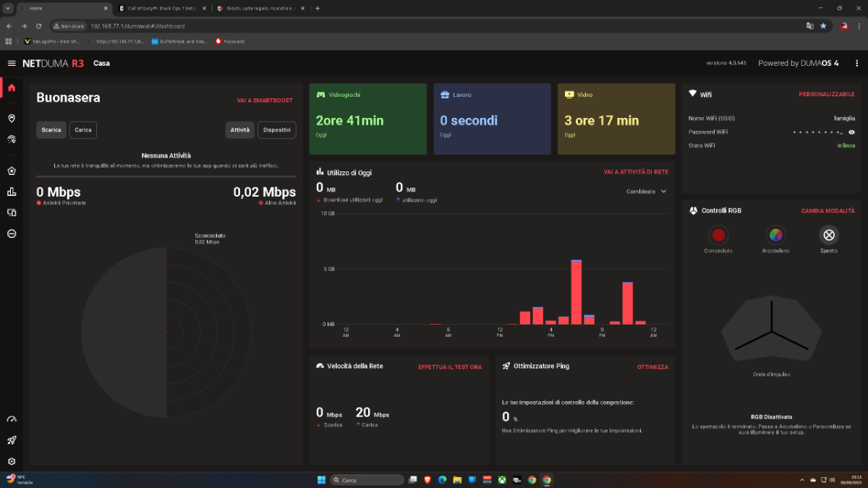This screenshot has width=868, height=488.
Task: Open the location pin sidebar icon
Action: pos(12,118)
